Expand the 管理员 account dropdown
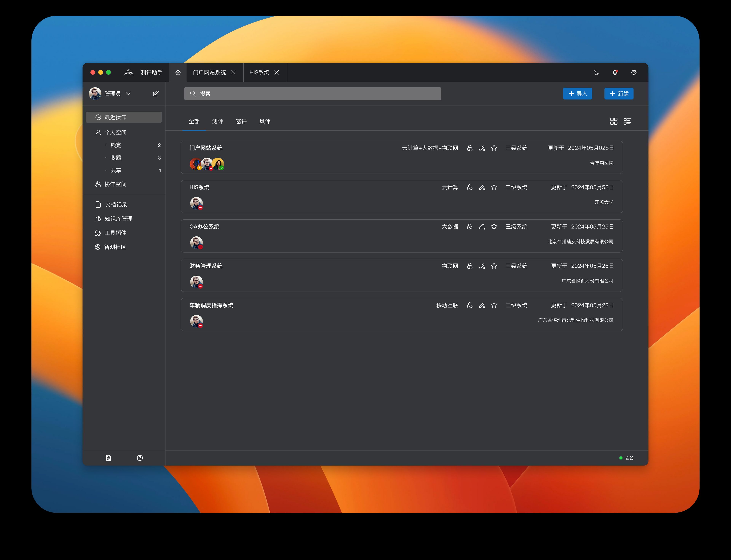 [128, 94]
